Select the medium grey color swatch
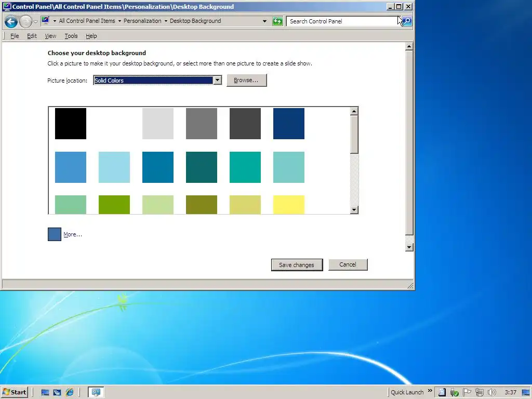This screenshot has height=399, width=532. 202,124
